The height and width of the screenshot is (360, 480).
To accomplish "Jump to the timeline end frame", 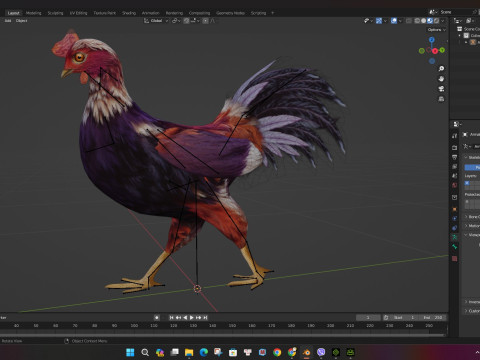I will [205, 318].
